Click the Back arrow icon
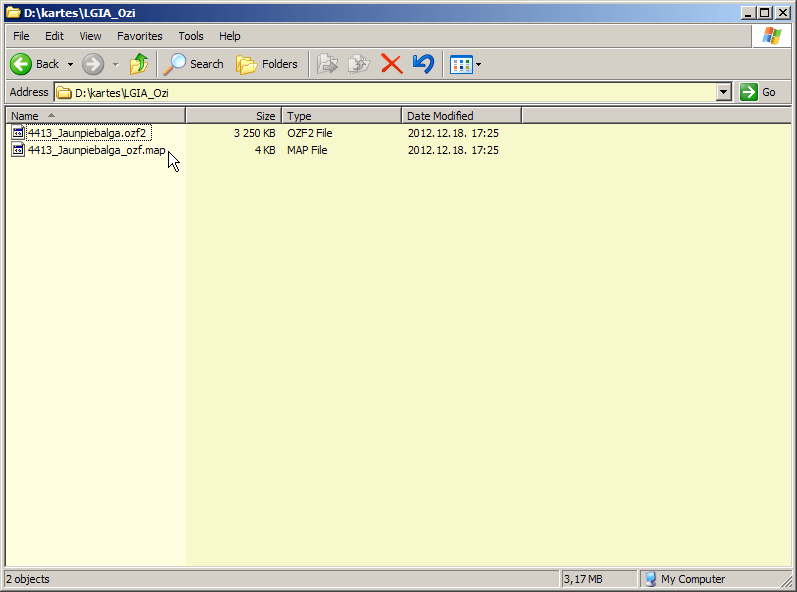This screenshot has height=592, width=797. [x=21, y=64]
